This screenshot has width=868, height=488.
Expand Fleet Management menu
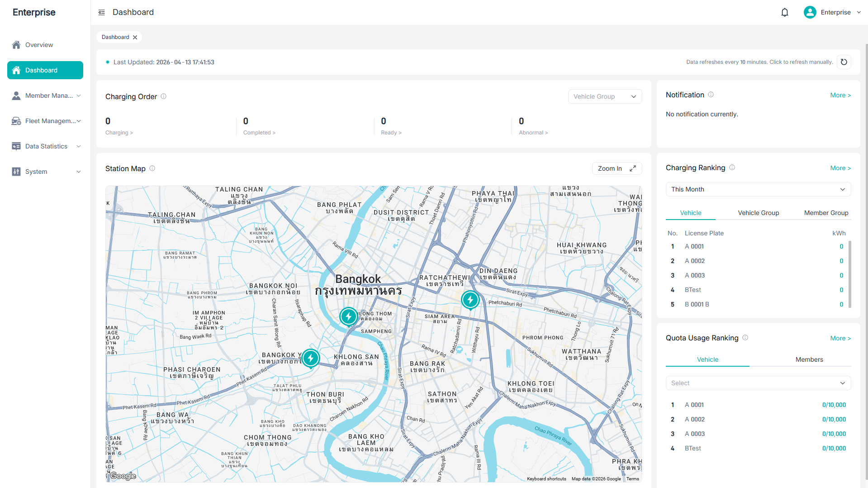(x=79, y=121)
